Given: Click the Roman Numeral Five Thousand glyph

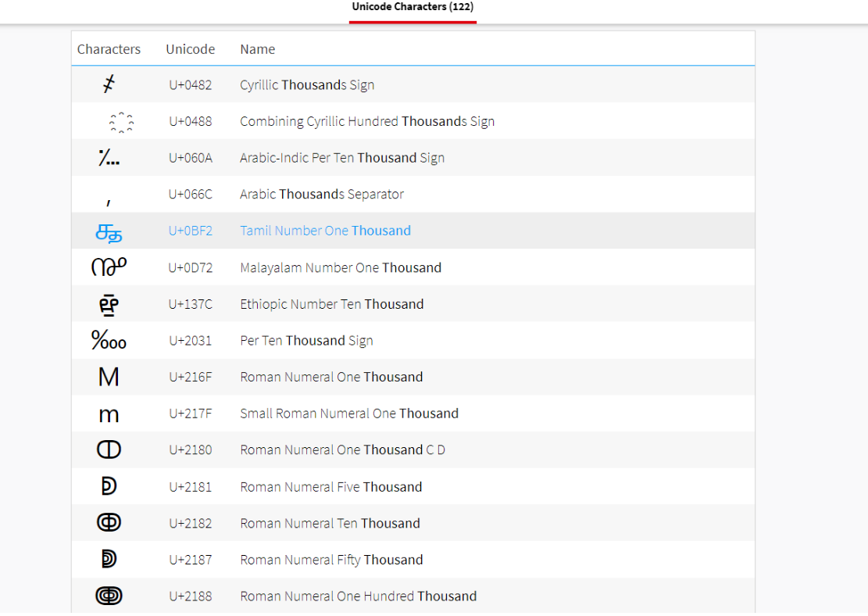Looking at the screenshot, I should tap(109, 487).
